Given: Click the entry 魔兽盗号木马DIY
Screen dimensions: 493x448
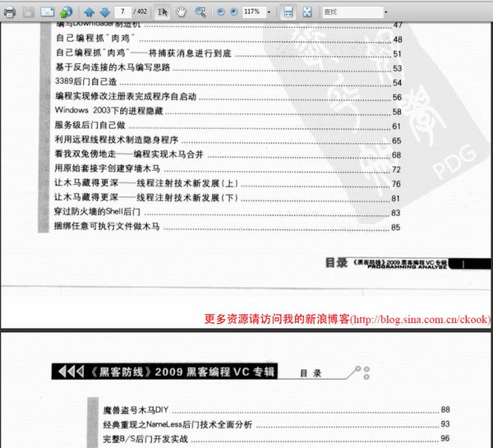Looking at the screenshot, I should (x=136, y=410).
